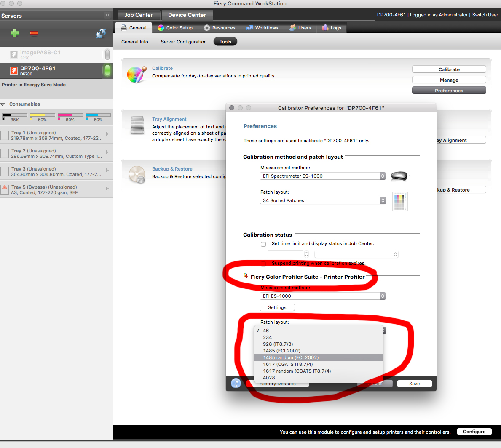Toggle the green DP700-4F61 connection indicator
This screenshot has width=501, height=448.
pyautogui.click(x=107, y=70)
